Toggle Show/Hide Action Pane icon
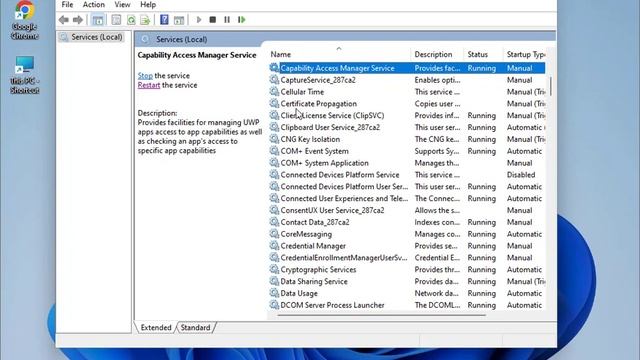 [179, 20]
